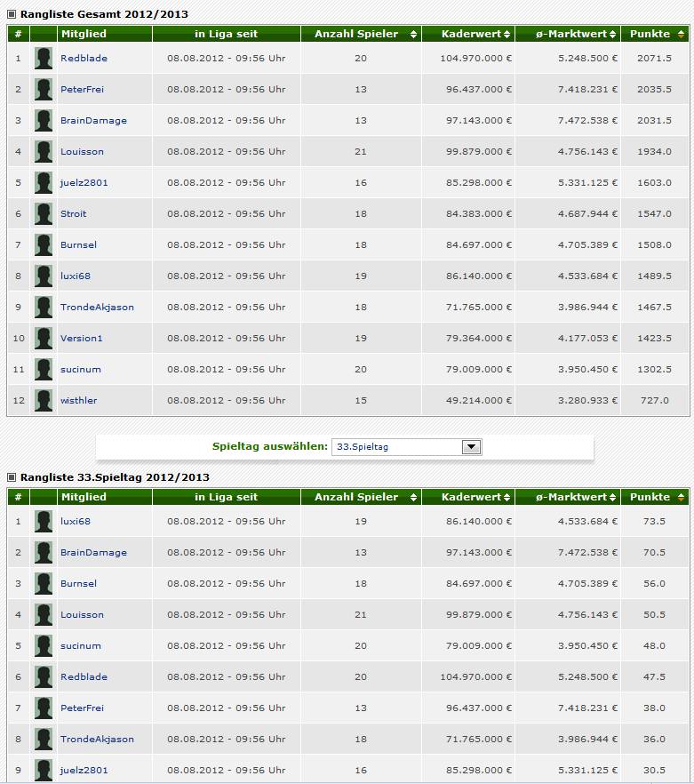This screenshot has height=784, width=694.
Task: Sort overall ranking by Punkte arrows
Action: (680, 35)
